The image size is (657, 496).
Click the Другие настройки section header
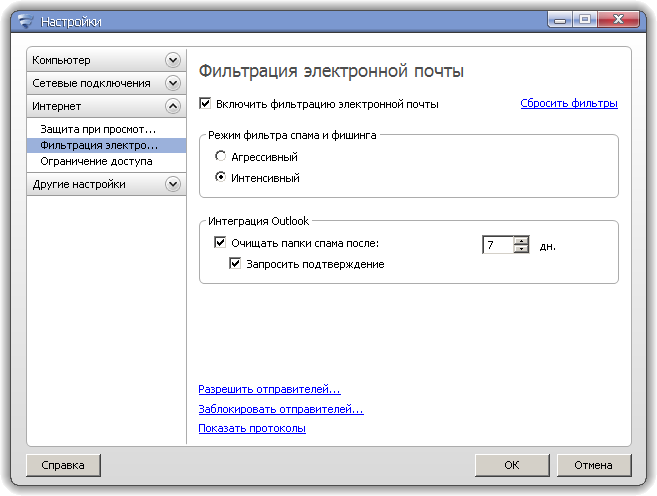click(106, 184)
